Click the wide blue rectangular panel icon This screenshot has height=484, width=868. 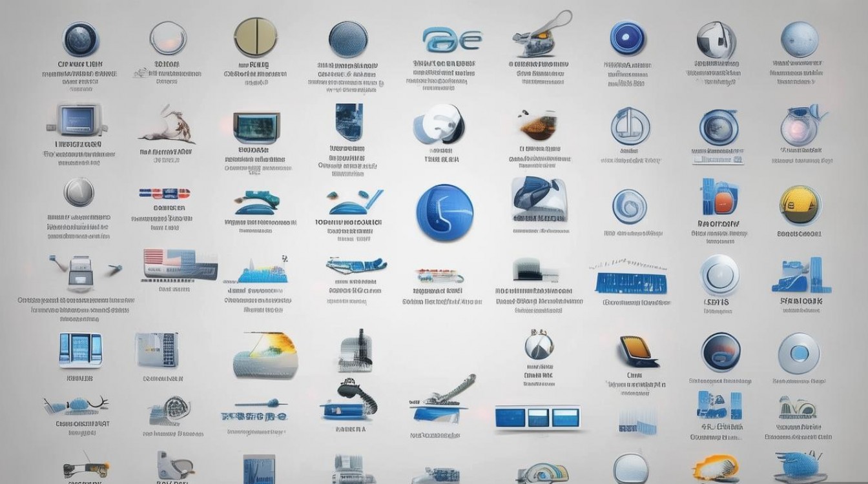[x=630, y=283]
